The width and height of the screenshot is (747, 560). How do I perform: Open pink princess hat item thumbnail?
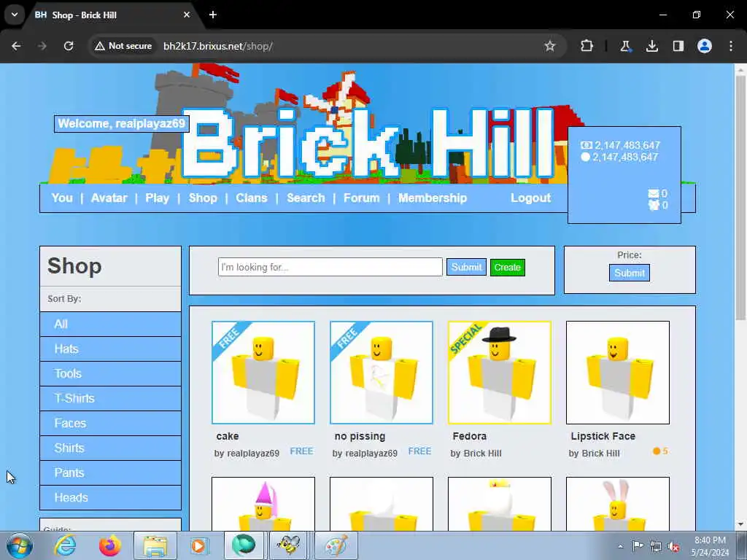[x=263, y=504]
